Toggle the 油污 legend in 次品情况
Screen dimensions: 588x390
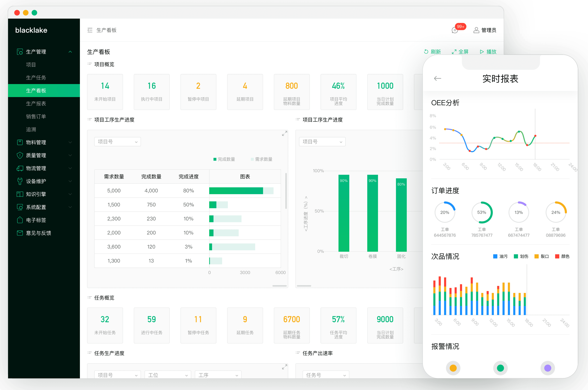(x=500, y=256)
